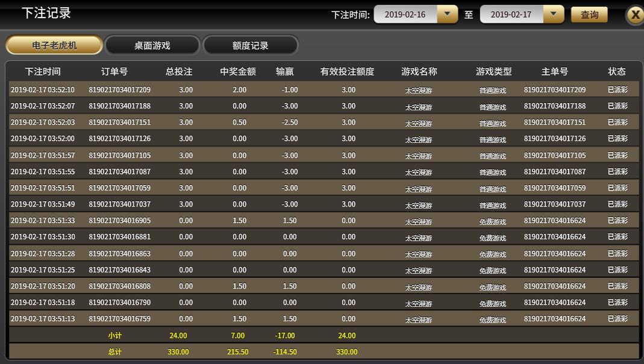Click the 查询 search button
This screenshot has width=644, height=364.
click(x=589, y=15)
